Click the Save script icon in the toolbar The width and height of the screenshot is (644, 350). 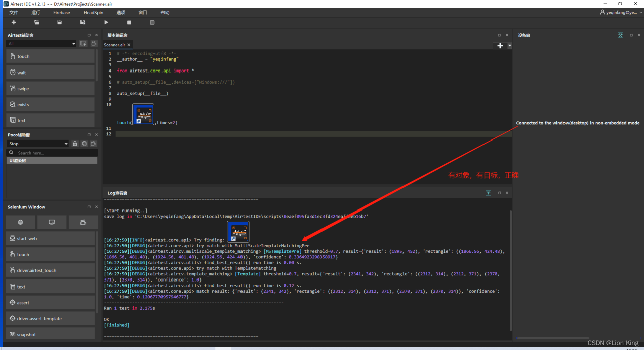click(60, 22)
